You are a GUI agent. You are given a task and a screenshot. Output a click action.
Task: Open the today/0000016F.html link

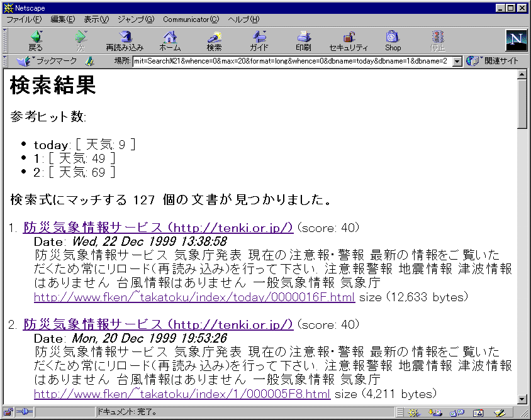click(194, 297)
